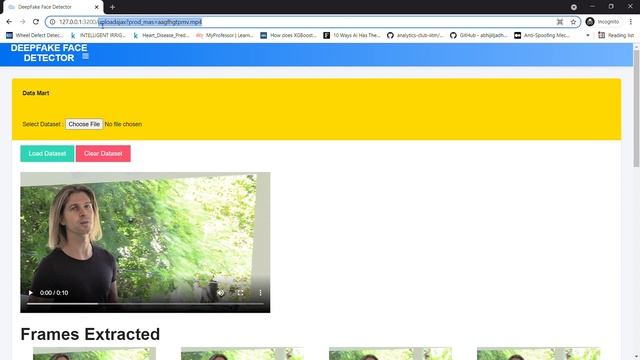Open the second extracted frame thumbnail
The height and width of the screenshot is (360, 640).
pyautogui.click(x=242, y=353)
